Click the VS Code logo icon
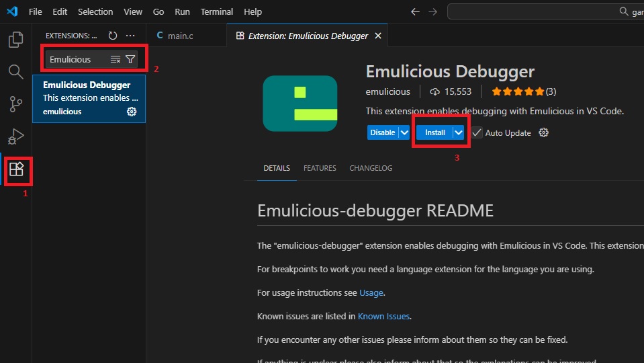 pos(12,11)
